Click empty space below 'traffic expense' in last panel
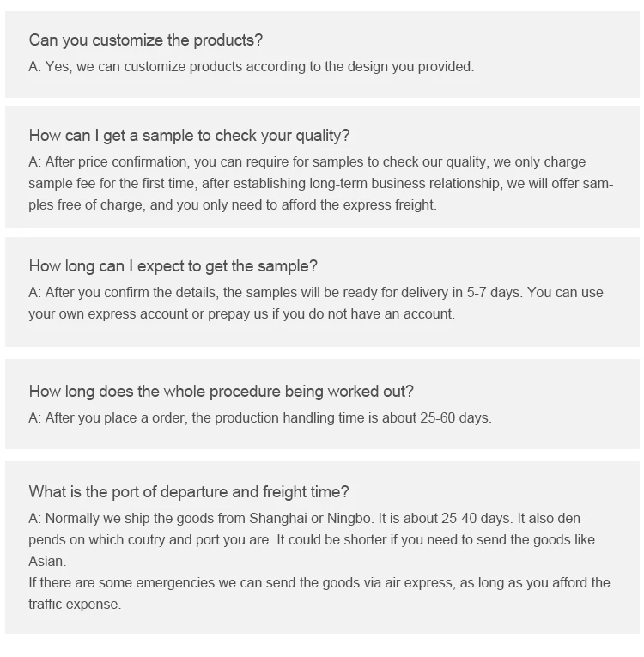 coord(322,623)
